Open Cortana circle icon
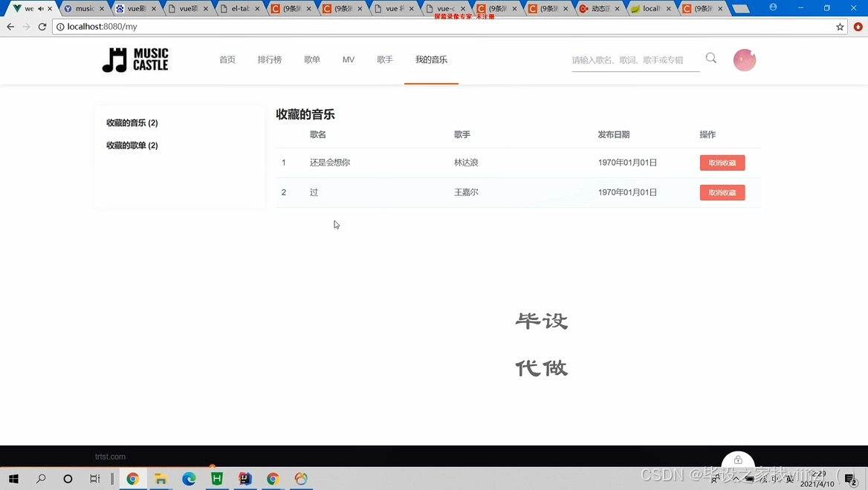868x490 pixels. pyautogui.click(x=68, y=479)
